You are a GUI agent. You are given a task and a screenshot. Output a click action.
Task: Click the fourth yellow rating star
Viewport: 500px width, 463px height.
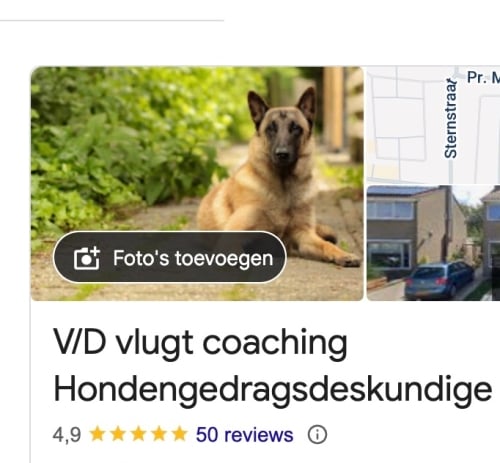click(159, 434)
